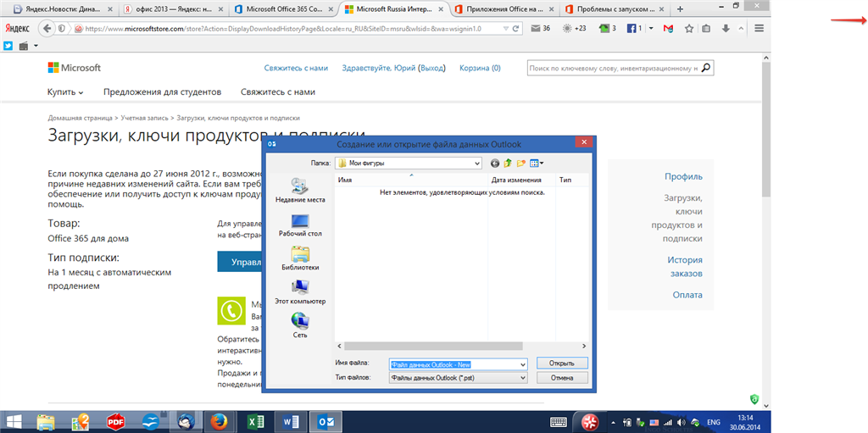Click the volume icon in system tray
This screenshot has height=433, width=868.
(x=682, y=422)
